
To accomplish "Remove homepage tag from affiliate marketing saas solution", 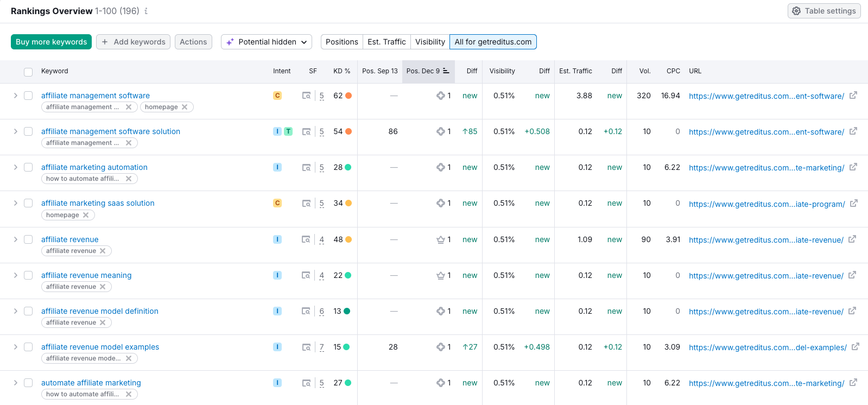I will click(86, 215).
